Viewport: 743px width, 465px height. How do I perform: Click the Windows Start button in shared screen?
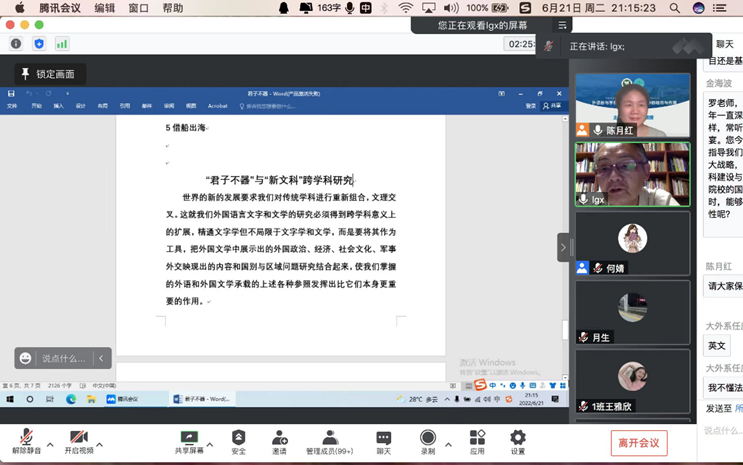click(x=10, y=399)
